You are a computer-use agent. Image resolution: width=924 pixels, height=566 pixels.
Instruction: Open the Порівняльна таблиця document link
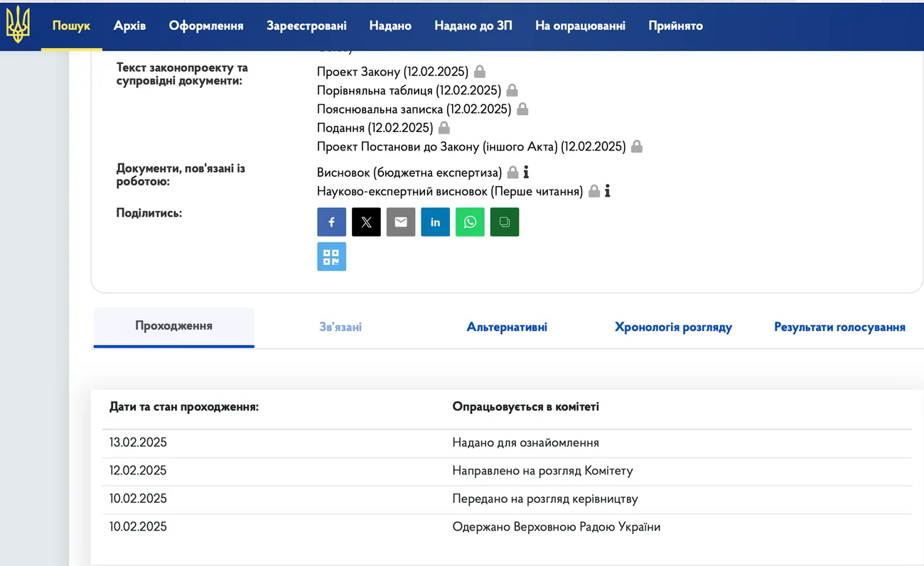pyautogui.click(x=409, y=90)
